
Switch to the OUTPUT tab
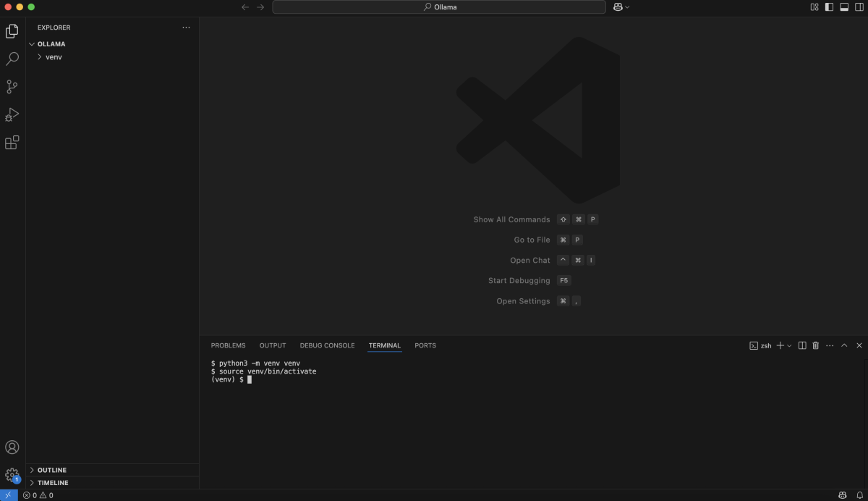pos(273,345)
